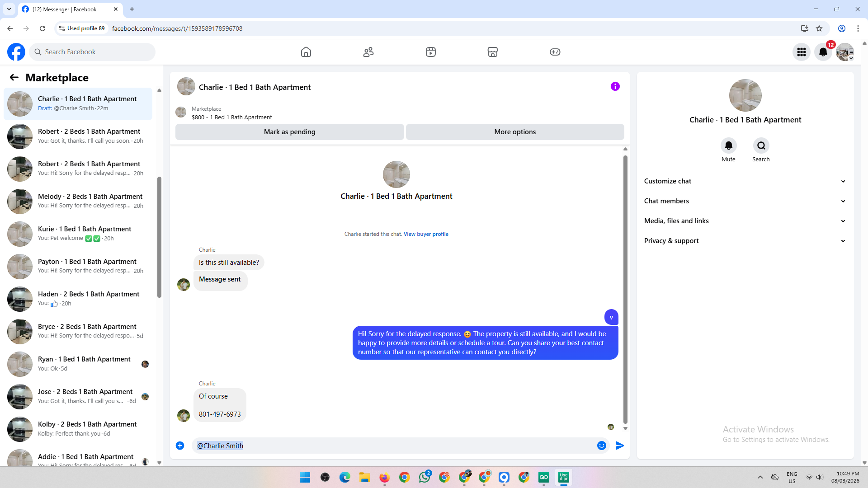868x488 pixels.
Task: Open the Gaming icon in top navigation
Action: pyautogui.click(x=555, y=52)
